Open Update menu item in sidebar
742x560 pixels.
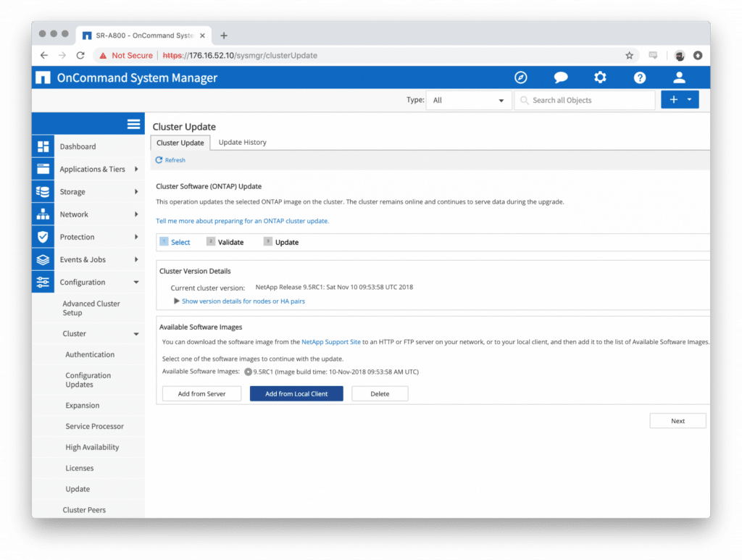(x=78, y=488)
